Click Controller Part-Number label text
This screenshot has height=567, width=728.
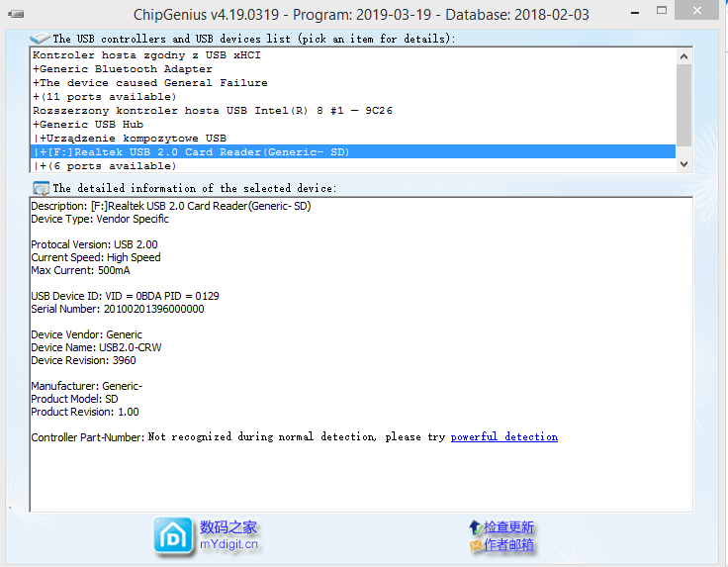(x=88, y=437)
